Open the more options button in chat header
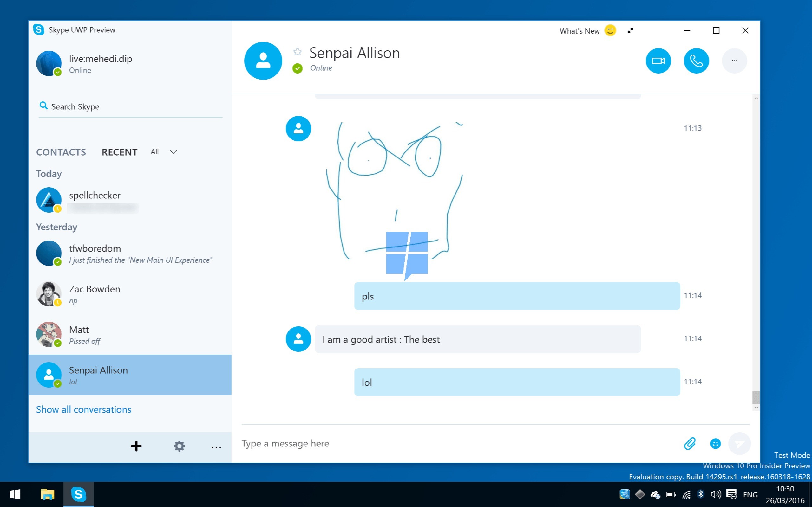812x507 pixels. point(734,61)
